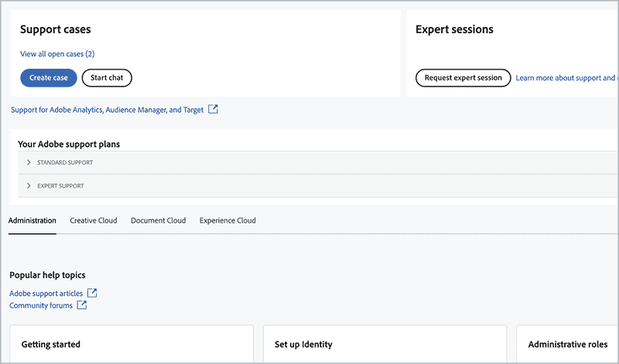The height and width of the screenshot is (364, 619).
Task: Open the Getting started card
Action: coord(132,344)
